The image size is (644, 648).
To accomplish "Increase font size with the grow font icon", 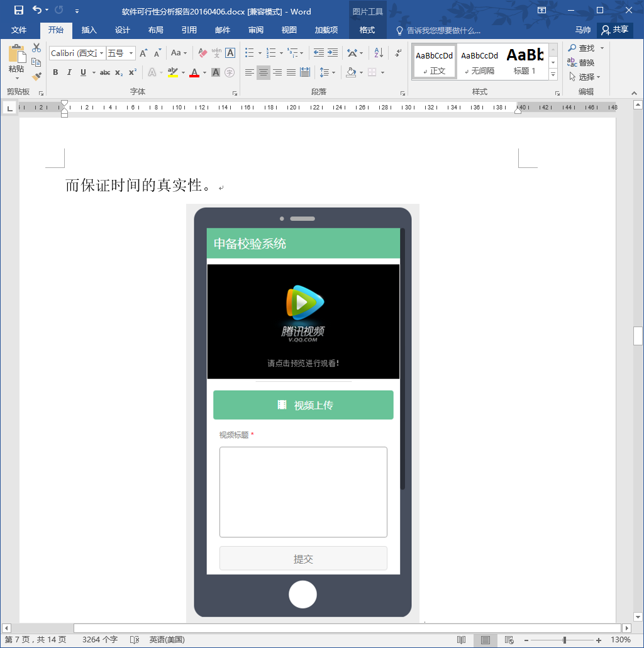I will [143, 53].
